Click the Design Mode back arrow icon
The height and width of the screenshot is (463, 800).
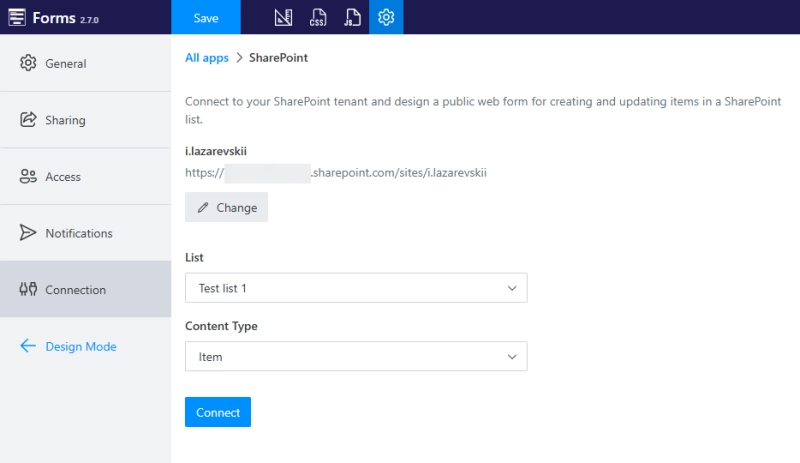point(28,346)
